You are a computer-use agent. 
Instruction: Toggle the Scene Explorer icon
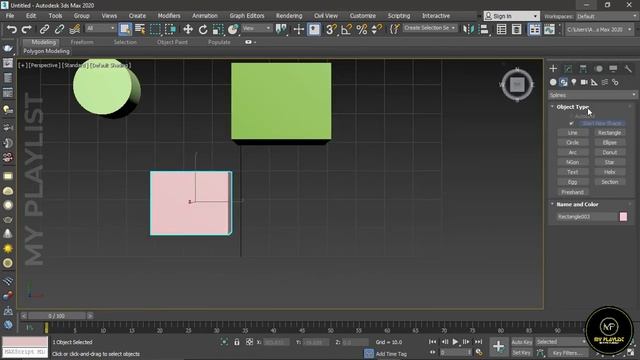coord(502,29)
